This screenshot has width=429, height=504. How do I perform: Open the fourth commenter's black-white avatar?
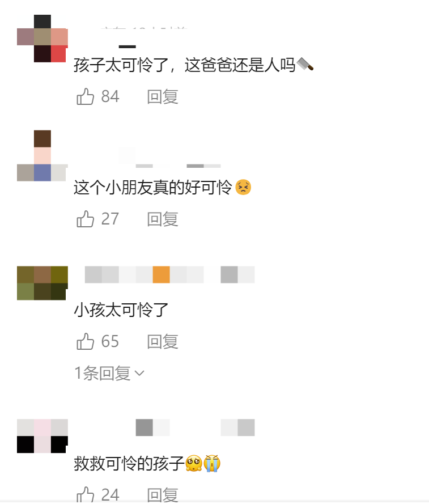[x=43, y=436]
